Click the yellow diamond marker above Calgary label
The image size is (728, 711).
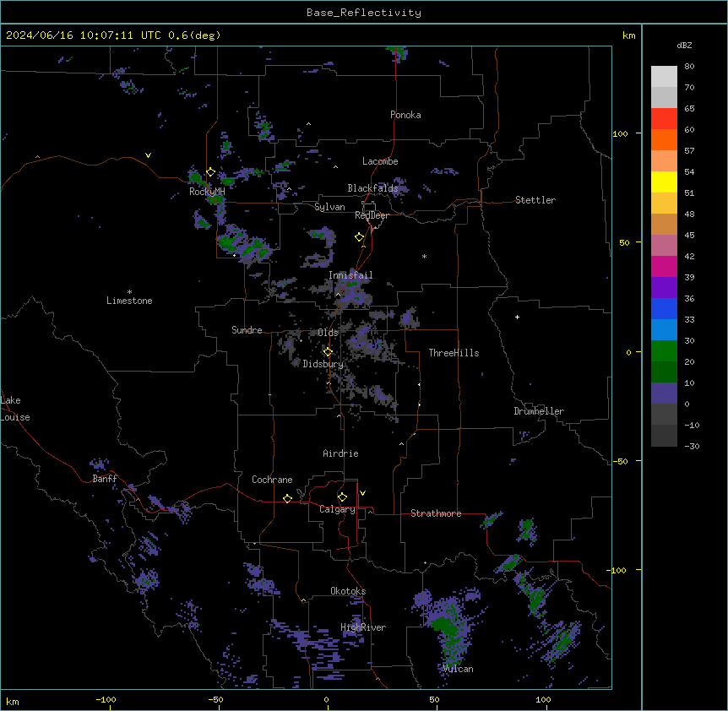[x=342, y=497]
